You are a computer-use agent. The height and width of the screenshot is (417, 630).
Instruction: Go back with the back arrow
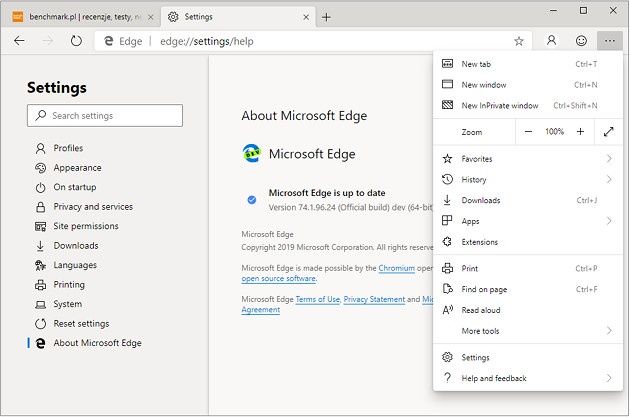coord(19,41)
